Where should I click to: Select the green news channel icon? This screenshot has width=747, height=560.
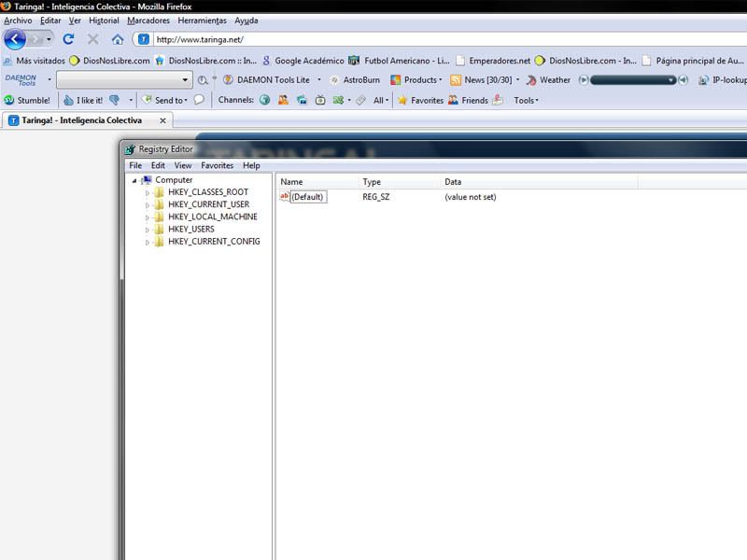339,100
